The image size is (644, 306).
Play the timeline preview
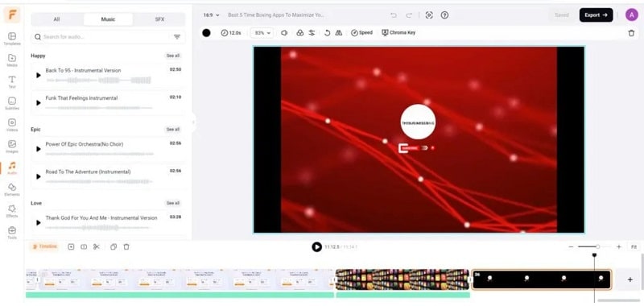(x=316, y=247)
